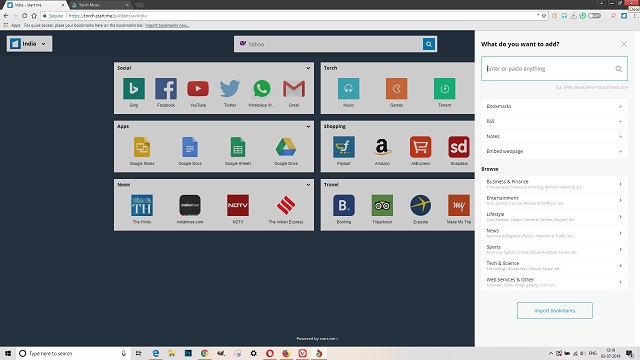Open the WhatsApp Web shortcut
The width and height of the screenshot is (640, 360).
262,89
